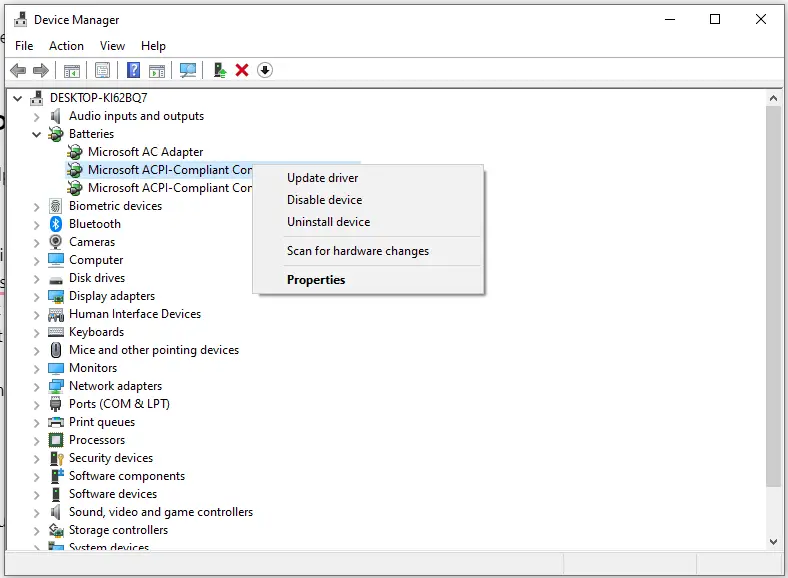Click the Storage controllers icon
The width and height of the screenshot is (788, 578).
pyautogui.click(x=56, y=530)
